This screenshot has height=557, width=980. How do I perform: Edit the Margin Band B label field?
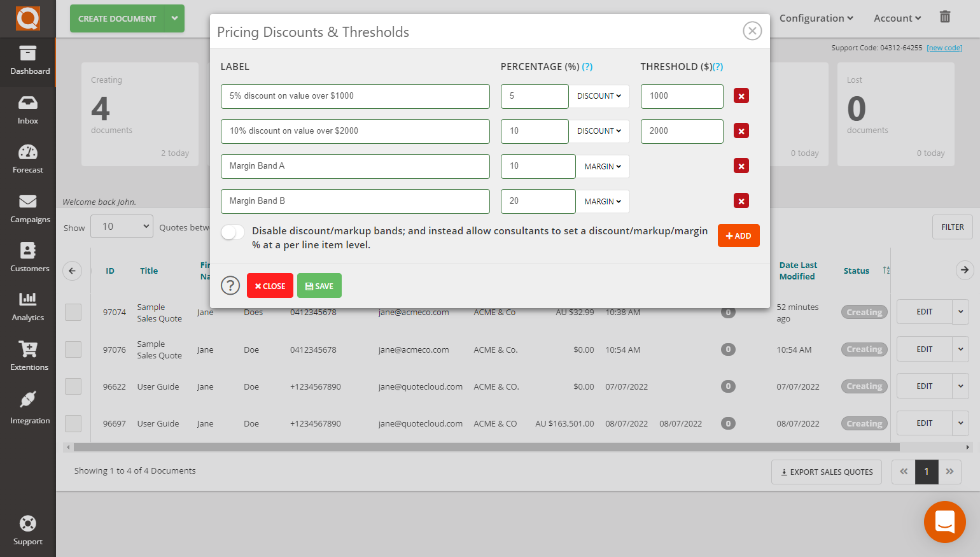tap(355, 201)
